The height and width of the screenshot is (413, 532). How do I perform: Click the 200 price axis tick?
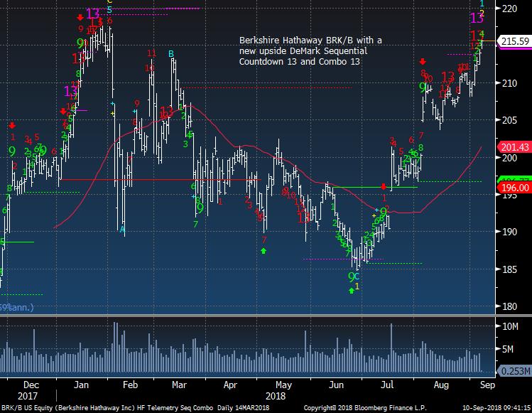click(x=509, y=158)
